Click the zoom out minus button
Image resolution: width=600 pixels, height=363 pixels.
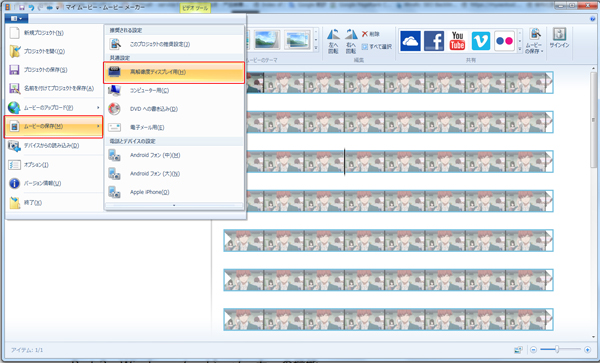click(x=533, y=350)
